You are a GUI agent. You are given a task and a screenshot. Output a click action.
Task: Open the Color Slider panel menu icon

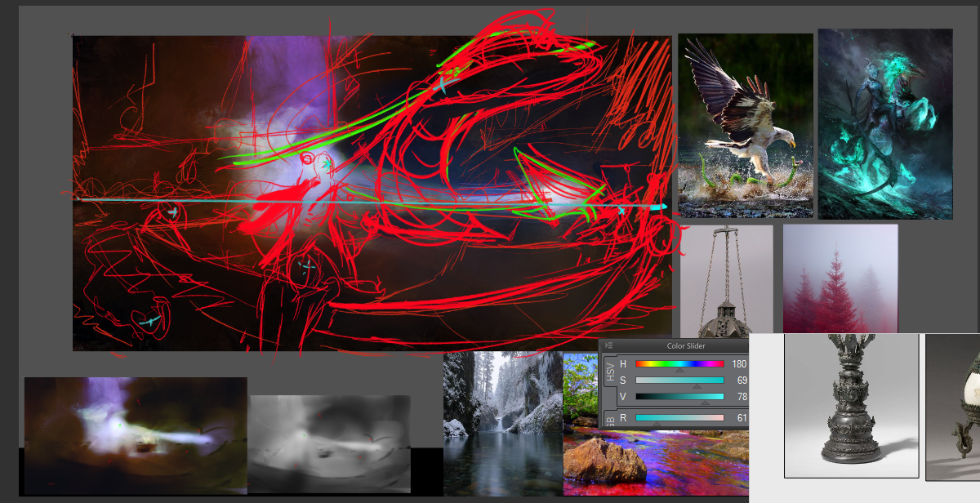pyautogui.click(x=609, y=345)
